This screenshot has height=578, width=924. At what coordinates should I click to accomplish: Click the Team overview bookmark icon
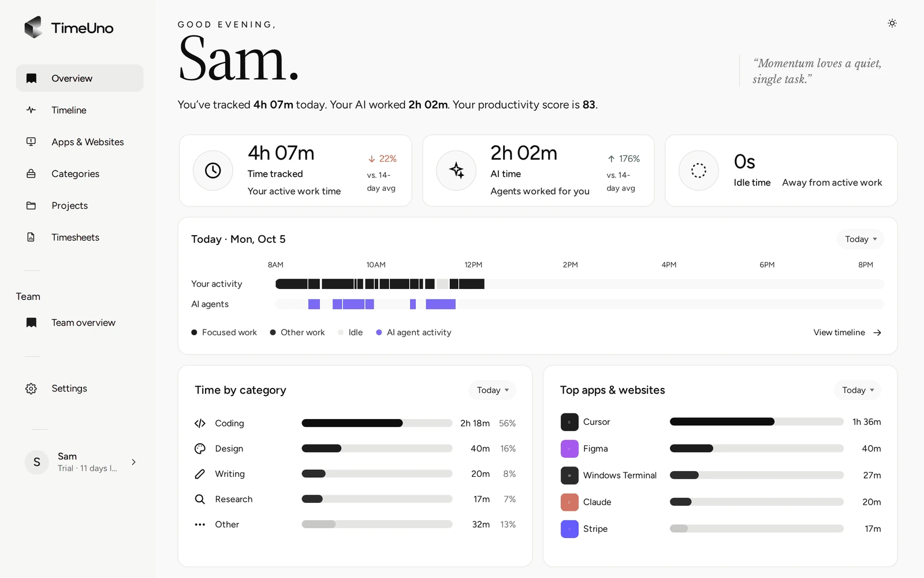point(31,323)
